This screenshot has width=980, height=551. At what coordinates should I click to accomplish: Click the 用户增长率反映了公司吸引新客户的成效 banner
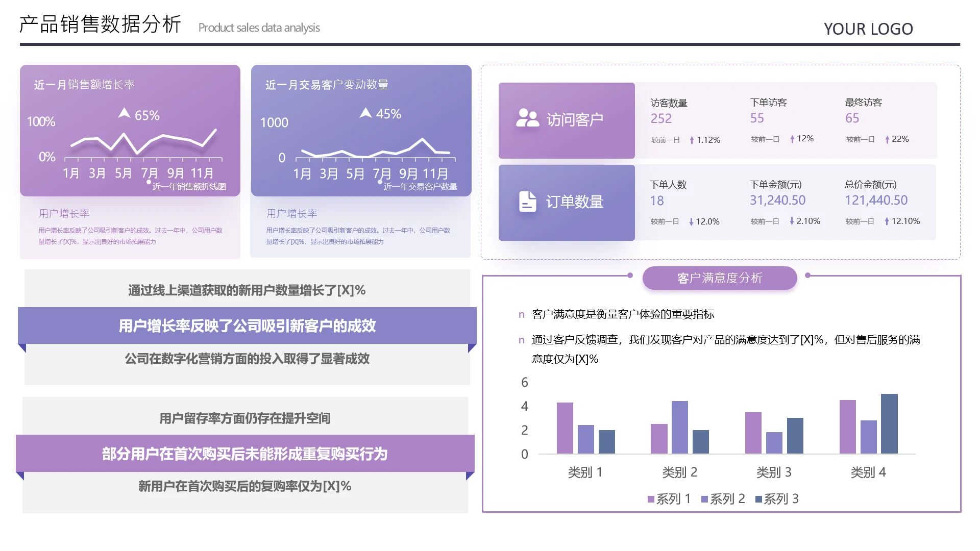pyautogui.click(x=247, y=325)
